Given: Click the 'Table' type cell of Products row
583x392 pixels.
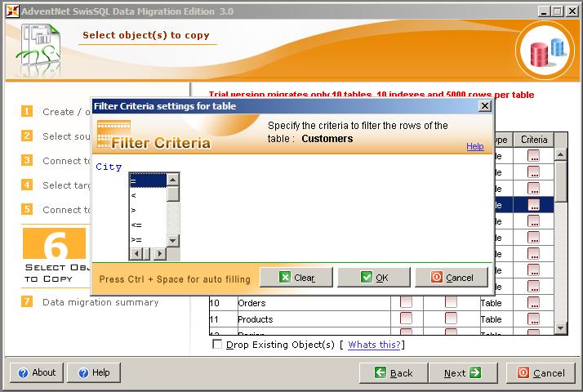Looking at the screenshot, I should point(496,319).
